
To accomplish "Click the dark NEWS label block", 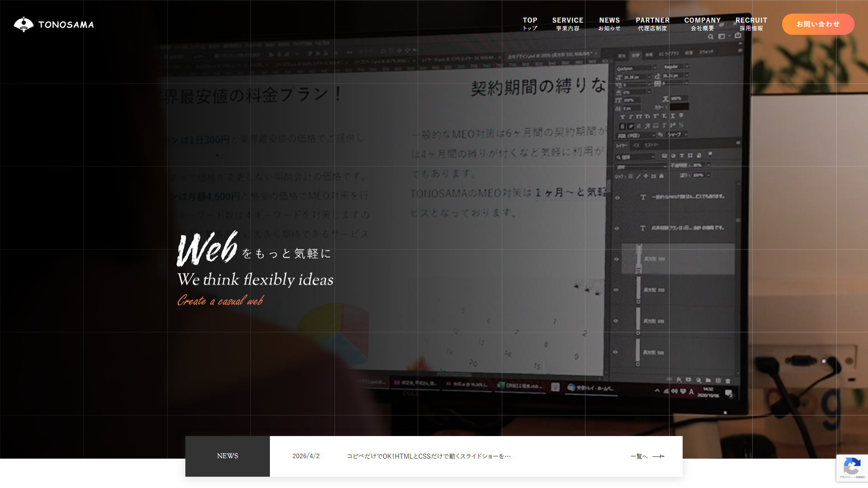I will 227,456.
